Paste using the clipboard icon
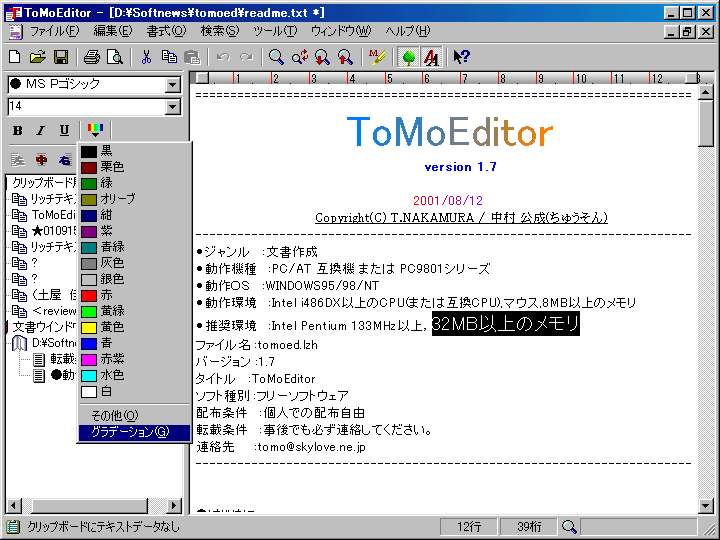 point(192,57)
